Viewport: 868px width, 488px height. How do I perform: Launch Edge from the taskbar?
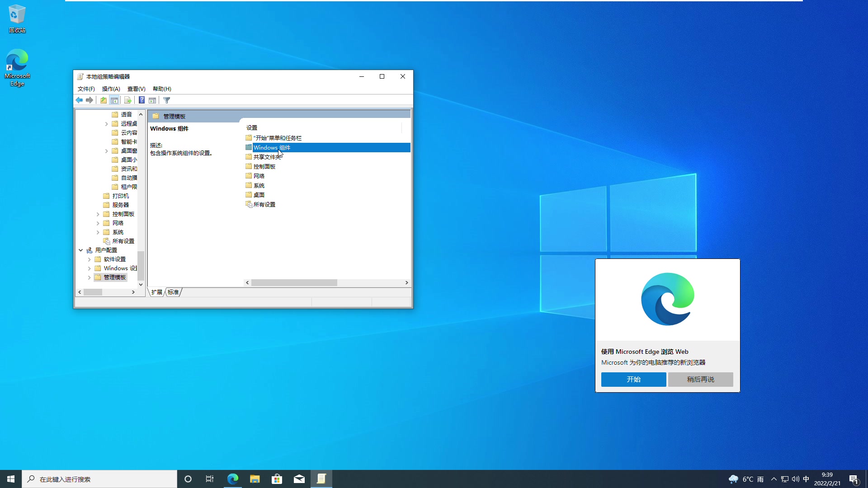[232, 479]
